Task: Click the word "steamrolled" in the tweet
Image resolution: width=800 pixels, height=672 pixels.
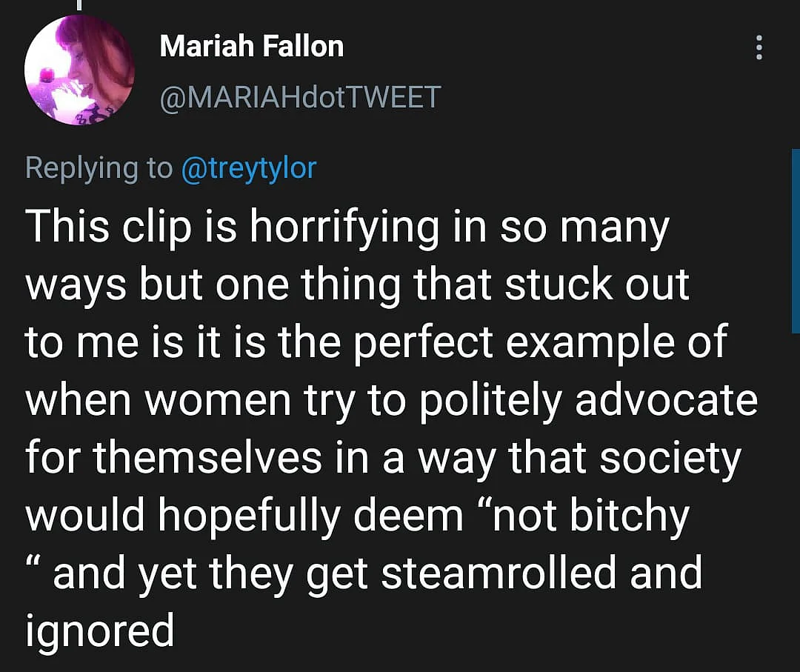Action: [499, 573]
